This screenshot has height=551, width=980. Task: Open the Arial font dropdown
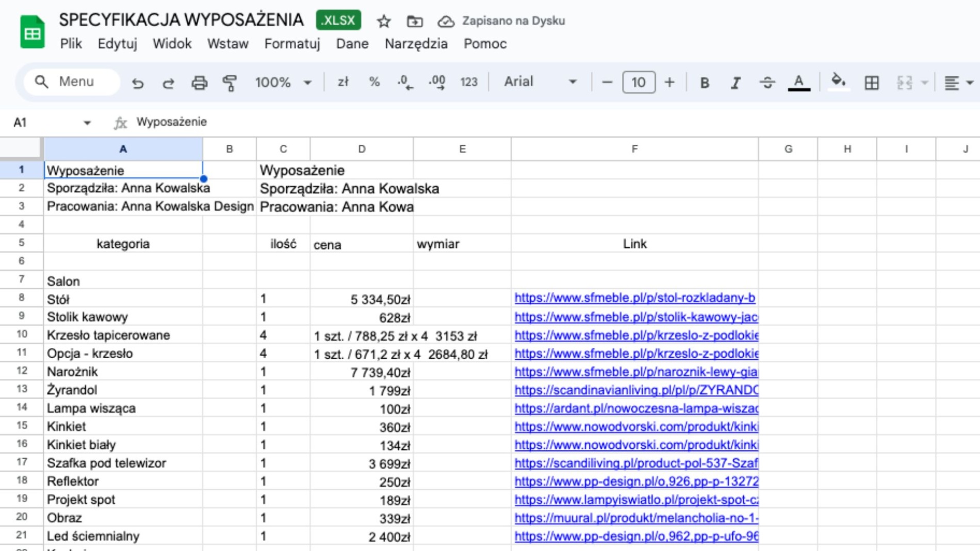click(540, 82)
